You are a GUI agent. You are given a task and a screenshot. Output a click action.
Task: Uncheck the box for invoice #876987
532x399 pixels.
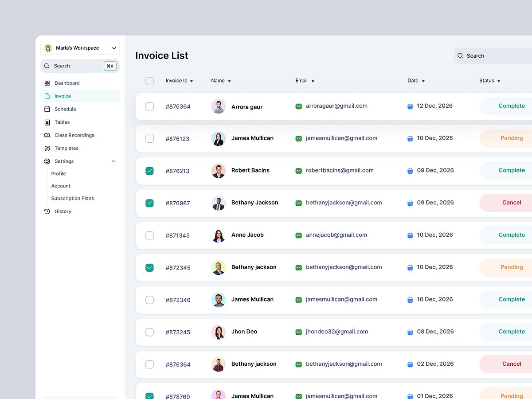tap(149, 203)
